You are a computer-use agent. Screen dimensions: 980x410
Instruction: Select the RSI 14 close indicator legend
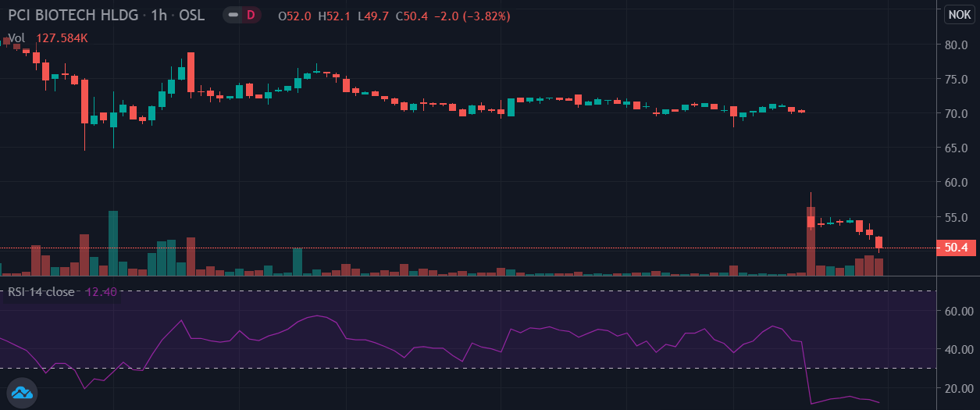point(41,291)
